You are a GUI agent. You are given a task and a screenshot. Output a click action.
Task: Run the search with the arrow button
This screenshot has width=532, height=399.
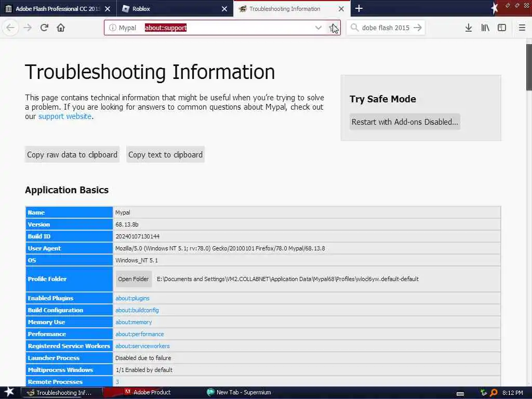point(418,28)
